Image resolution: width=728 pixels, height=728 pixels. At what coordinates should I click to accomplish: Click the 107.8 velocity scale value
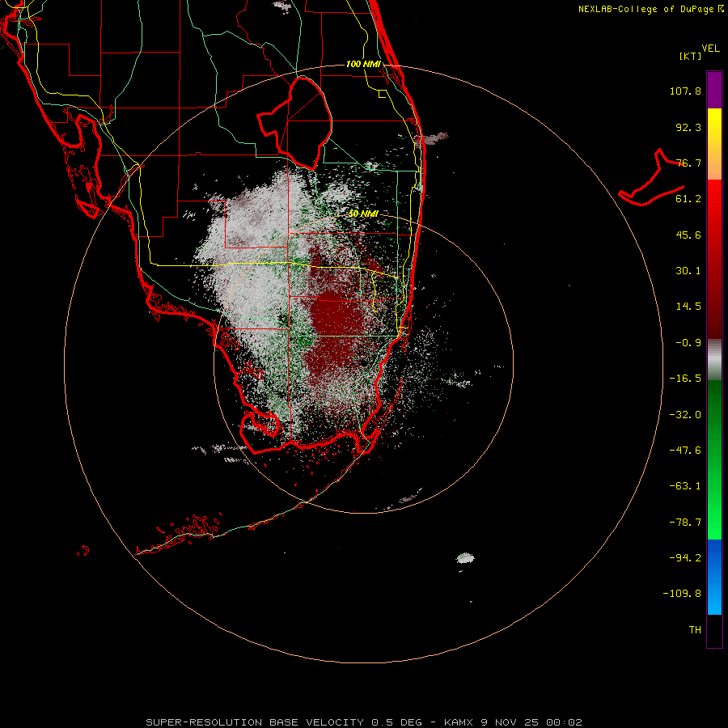685,91
